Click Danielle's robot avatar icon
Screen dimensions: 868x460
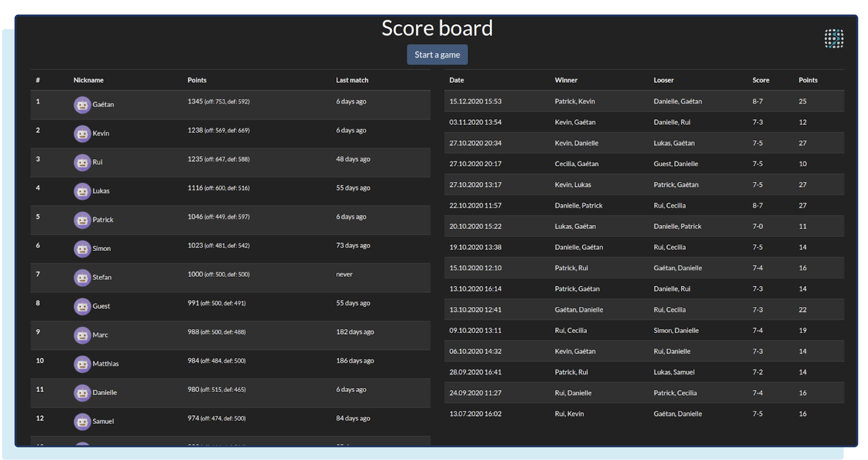[82, 393]
